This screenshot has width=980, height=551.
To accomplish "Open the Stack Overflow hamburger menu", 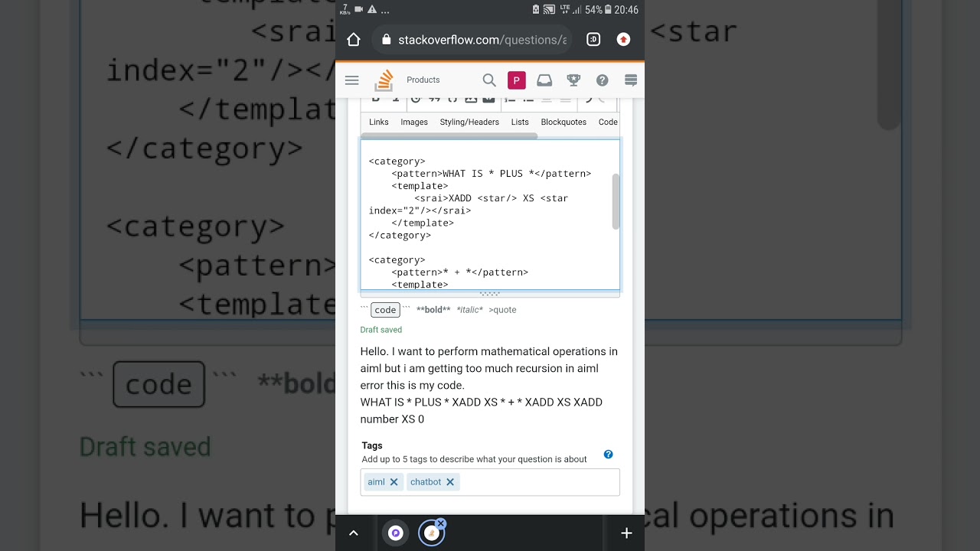I will tap(352, 80).
